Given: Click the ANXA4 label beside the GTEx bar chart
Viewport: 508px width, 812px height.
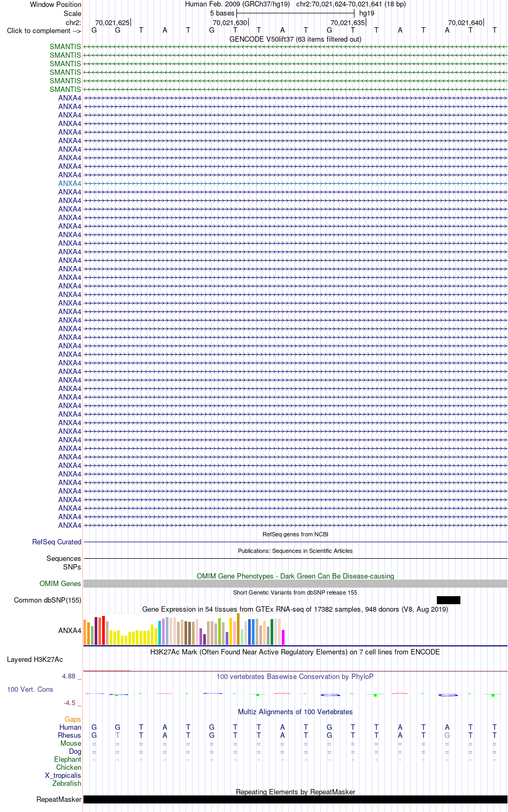Looking at the screenshot, I should pyautogui.click(x=70, y=630).
